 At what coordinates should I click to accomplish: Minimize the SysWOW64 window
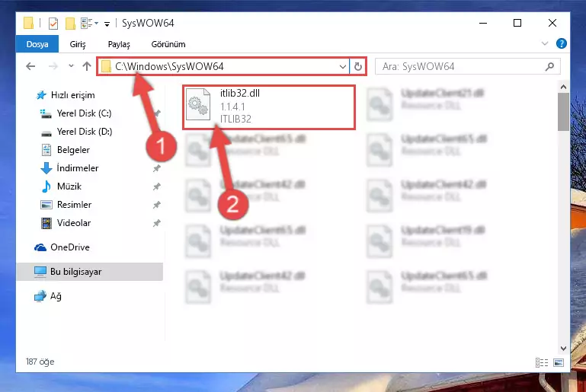pos(483,23)
